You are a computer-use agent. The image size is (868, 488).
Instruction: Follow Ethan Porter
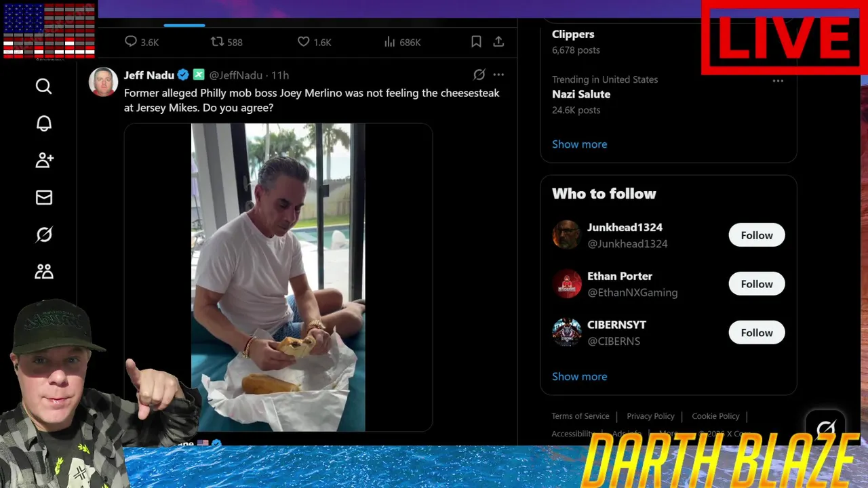click(757, 284)
